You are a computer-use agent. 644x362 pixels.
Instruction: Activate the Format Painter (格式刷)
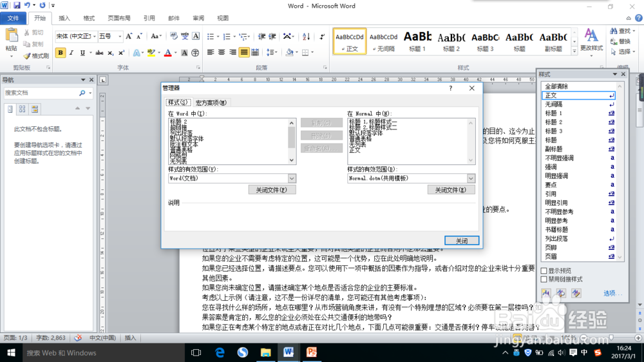[36, 56]
